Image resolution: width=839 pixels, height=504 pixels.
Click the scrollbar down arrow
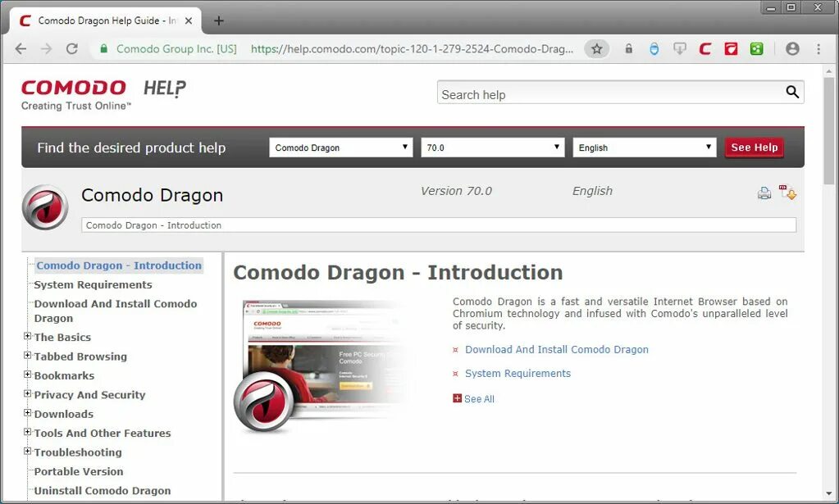pos(829,494)
